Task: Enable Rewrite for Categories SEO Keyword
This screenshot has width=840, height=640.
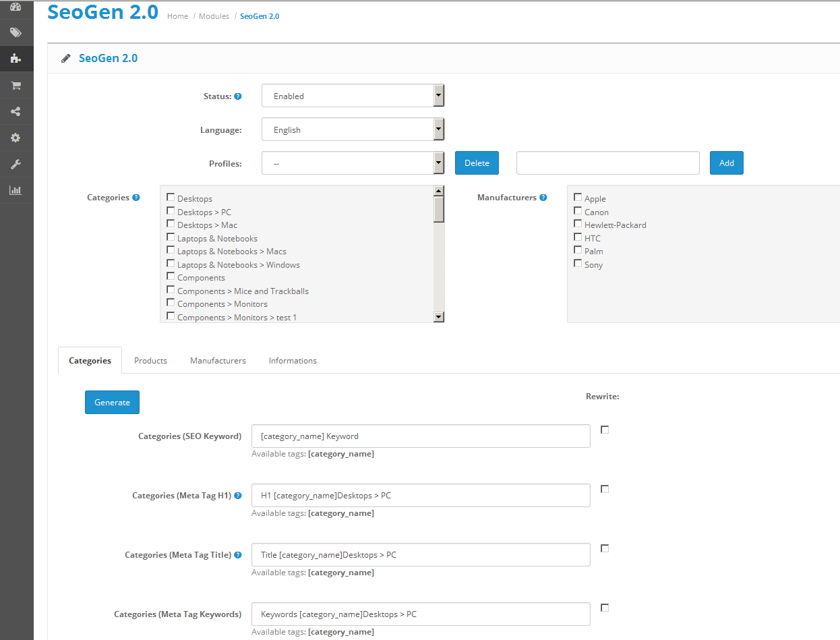Action: pos(605,429)
